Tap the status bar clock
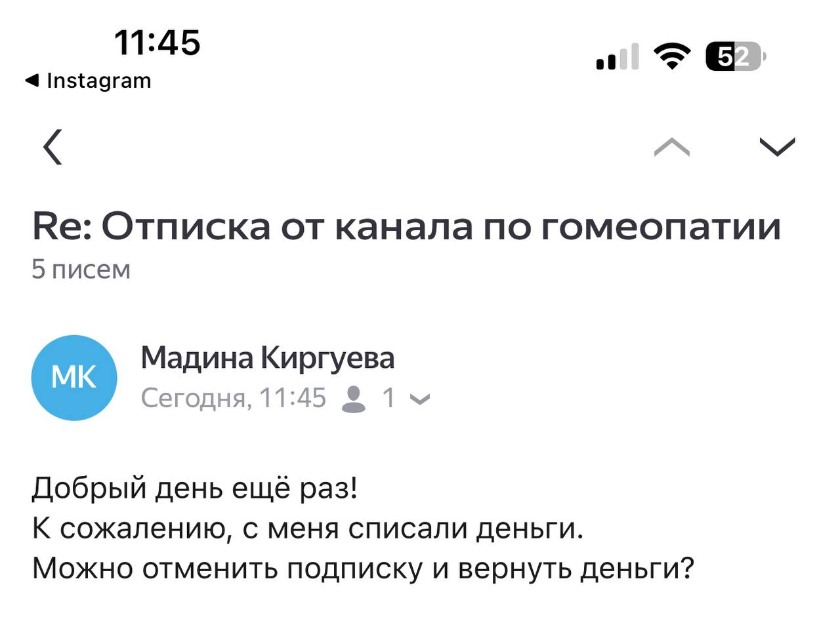840x640 pixels. (157, 43)
